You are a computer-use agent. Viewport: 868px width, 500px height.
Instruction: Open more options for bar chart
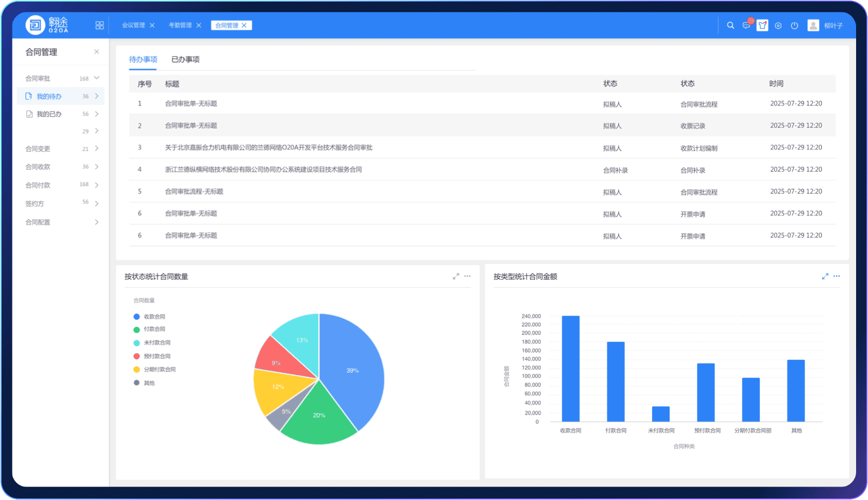837,277
